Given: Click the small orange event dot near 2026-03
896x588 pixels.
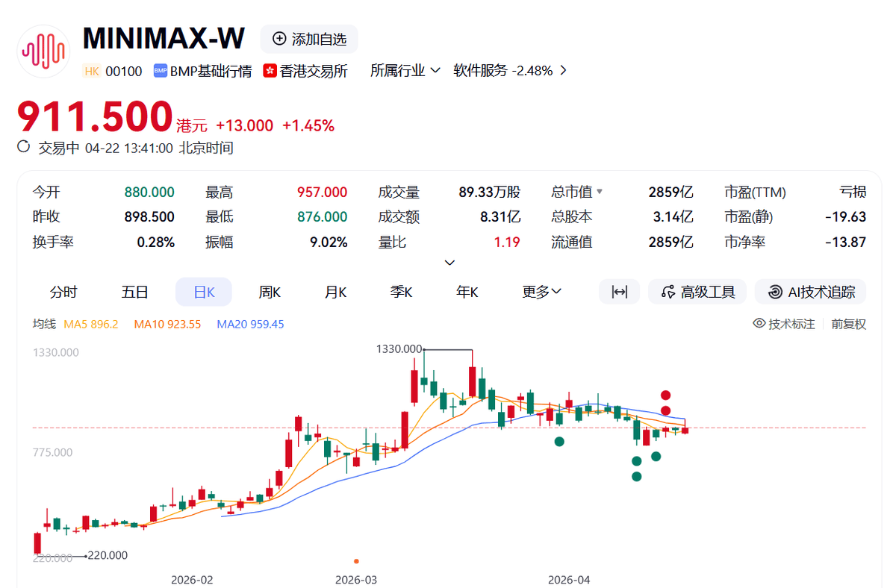Looking at the screenshot, I should 356,561.
